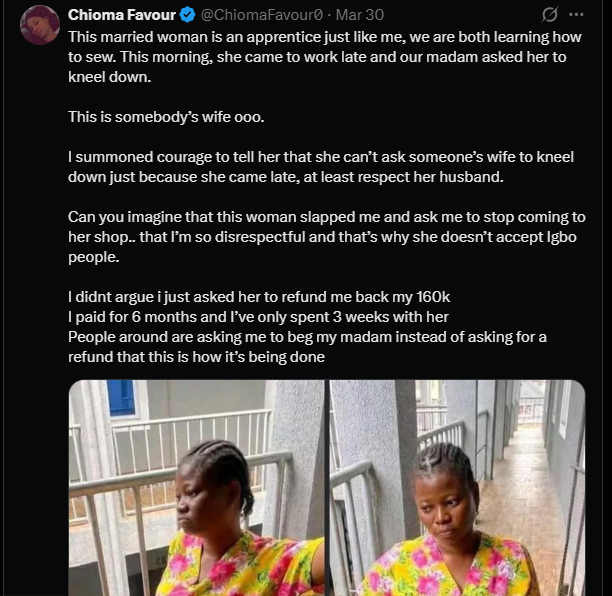612x596 pixels.
Task: Click the line starting "People around are asking"
Action: [307, 337]
